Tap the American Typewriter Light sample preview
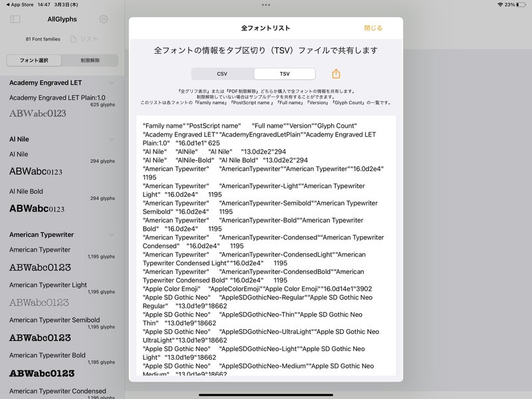 39,303
